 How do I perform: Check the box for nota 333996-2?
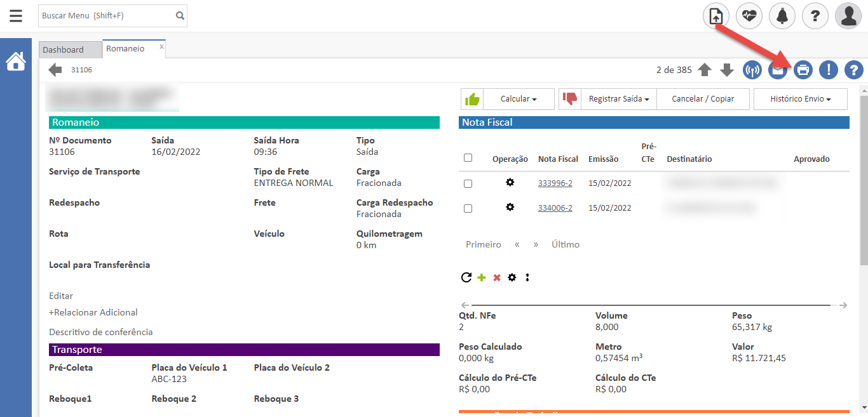pyautogui.click(x=468, y=183)
